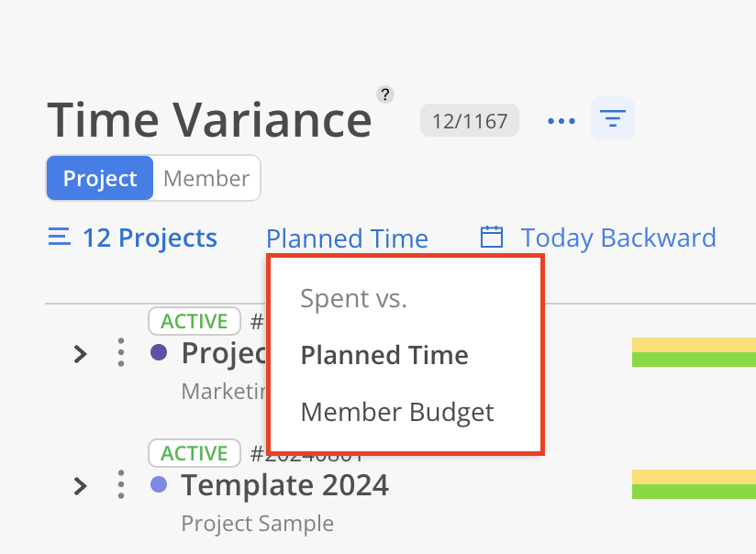
Task: Switch view to Member
Action: [x=206, y=178]
